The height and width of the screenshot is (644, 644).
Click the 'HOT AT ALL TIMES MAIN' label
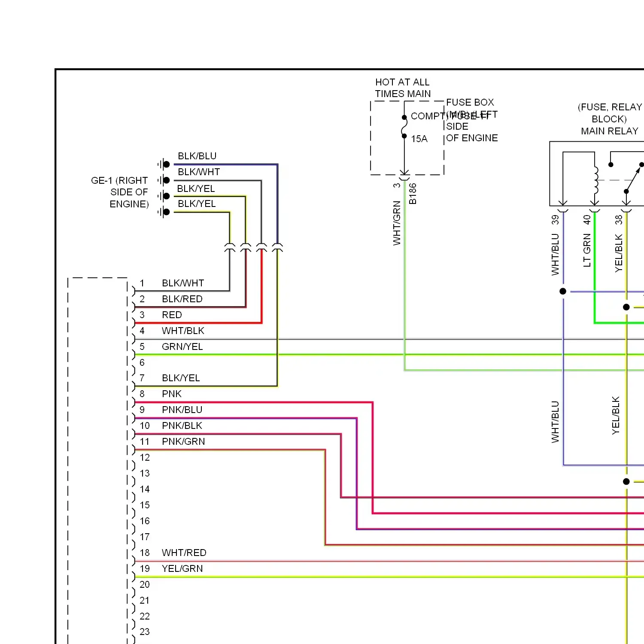tap(403, 88)
